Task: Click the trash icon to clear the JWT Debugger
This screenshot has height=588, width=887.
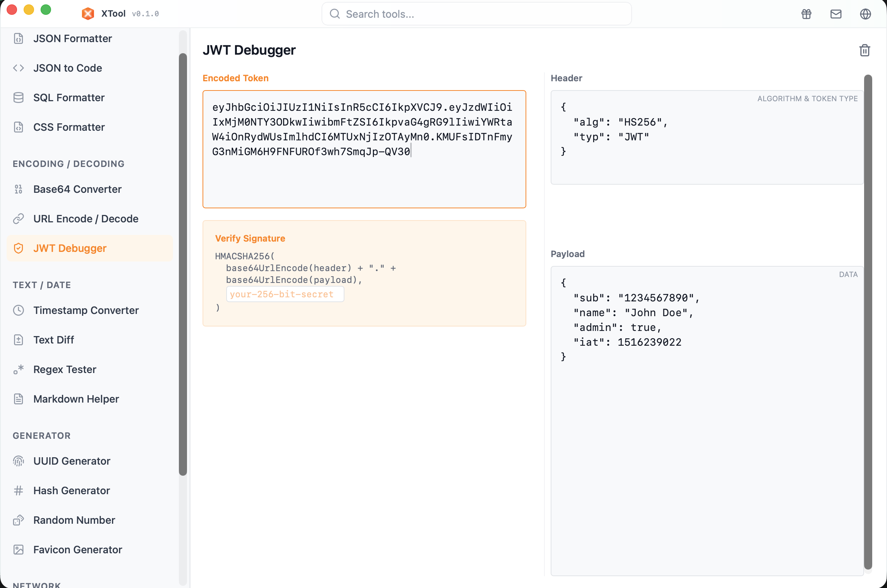Action: pos(864,50)
